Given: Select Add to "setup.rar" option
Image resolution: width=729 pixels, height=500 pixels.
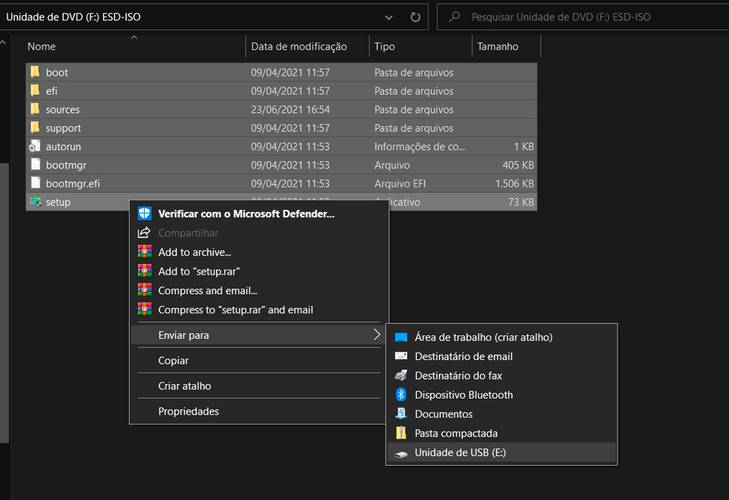Looking at the screenshot, I should (258, 271).
